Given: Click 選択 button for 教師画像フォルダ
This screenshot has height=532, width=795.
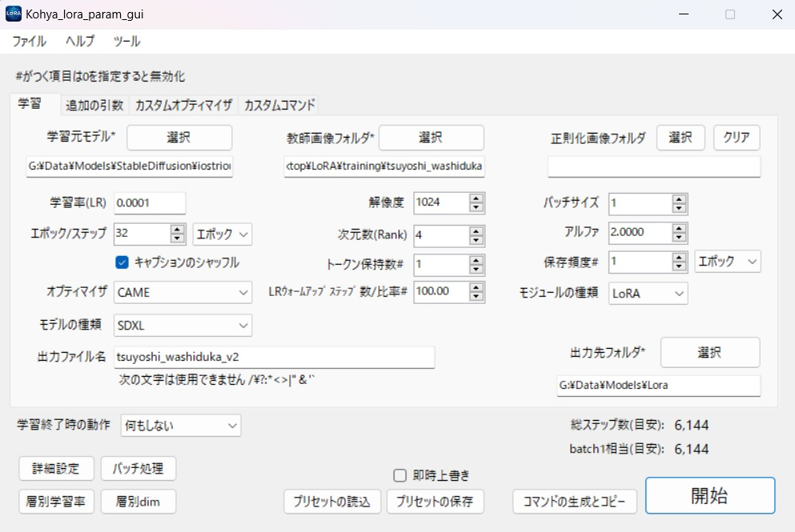Looking at the screenshot, I should [431, 138].
